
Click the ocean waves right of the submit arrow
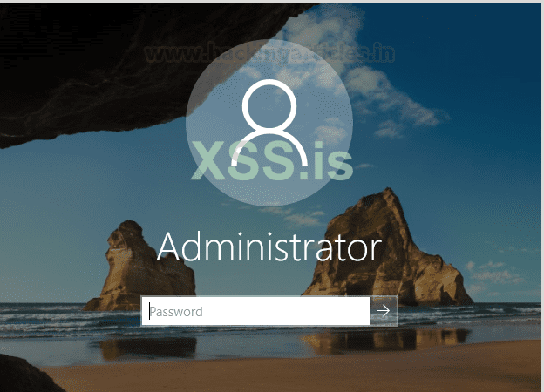[468, 315]
